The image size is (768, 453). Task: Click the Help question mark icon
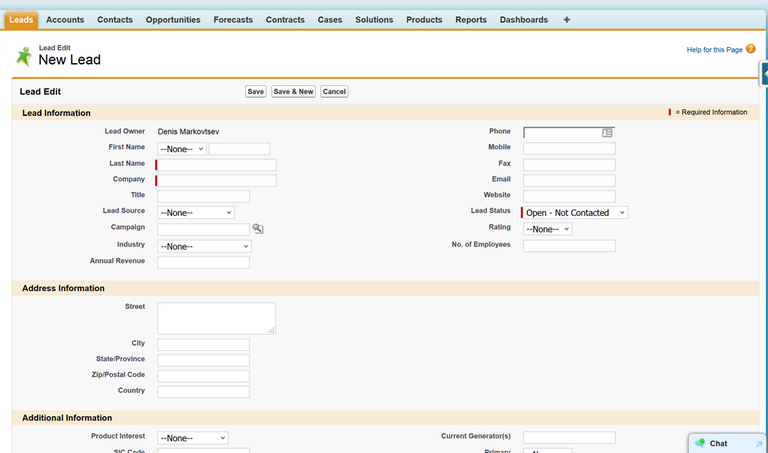click(750, 49)
